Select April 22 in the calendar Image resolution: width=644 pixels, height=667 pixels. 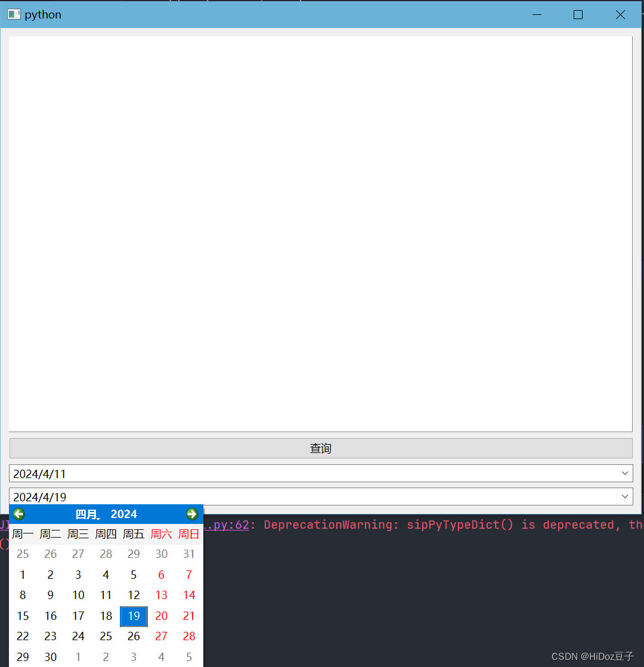coord(23,637)
